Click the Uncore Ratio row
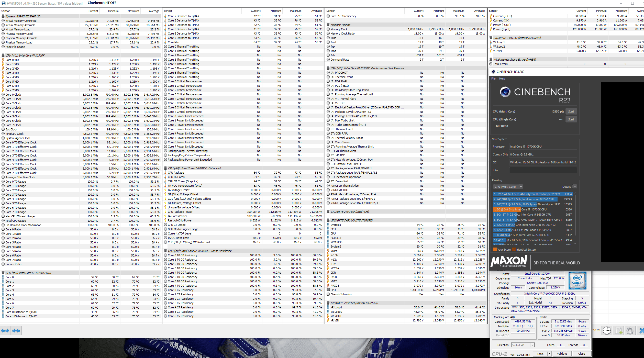This screenshot has width=644, height=358. tap(81, 264)
